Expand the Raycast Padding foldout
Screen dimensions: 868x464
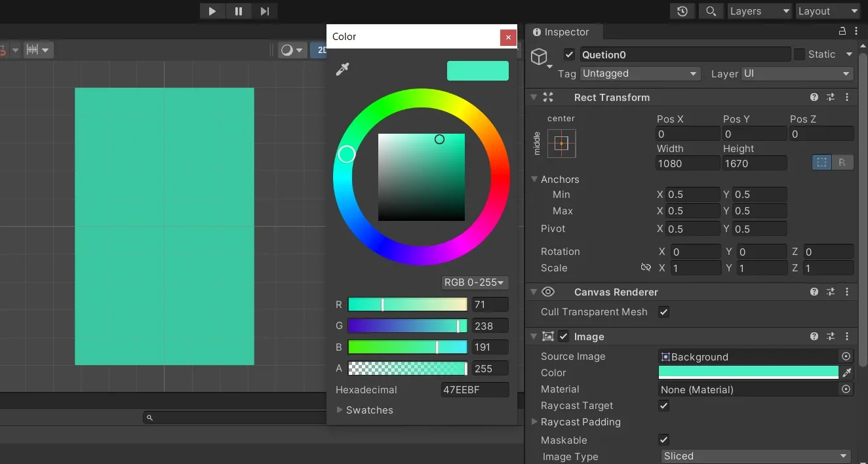click(x=535, y=422)
